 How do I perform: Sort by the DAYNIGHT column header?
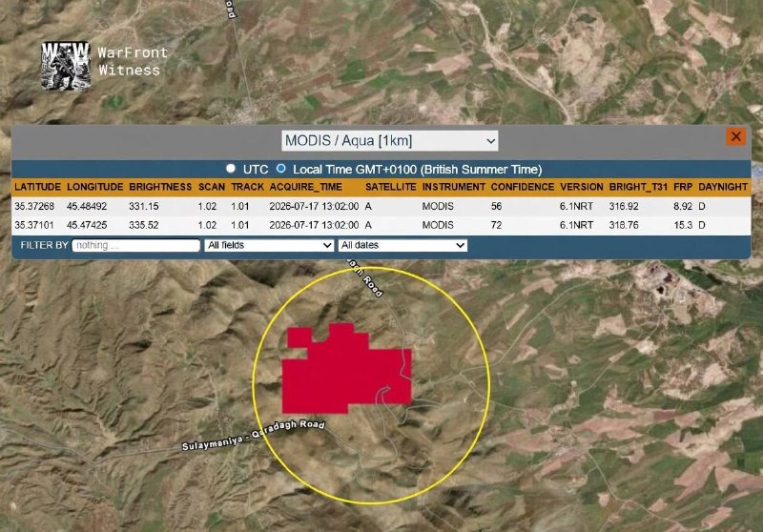(x=723, y=187)
